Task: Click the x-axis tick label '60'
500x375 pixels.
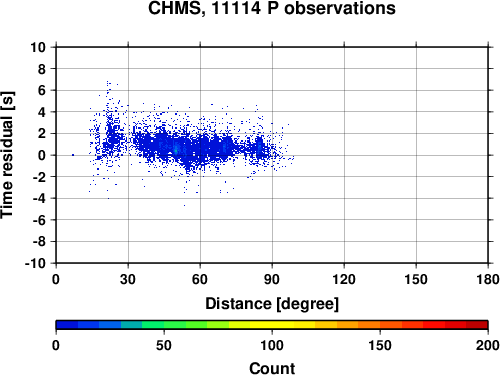Action: pos(200,279)
